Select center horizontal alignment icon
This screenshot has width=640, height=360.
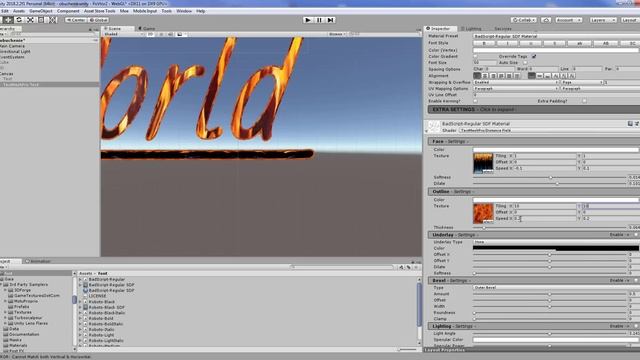click(x=485, y=76)
